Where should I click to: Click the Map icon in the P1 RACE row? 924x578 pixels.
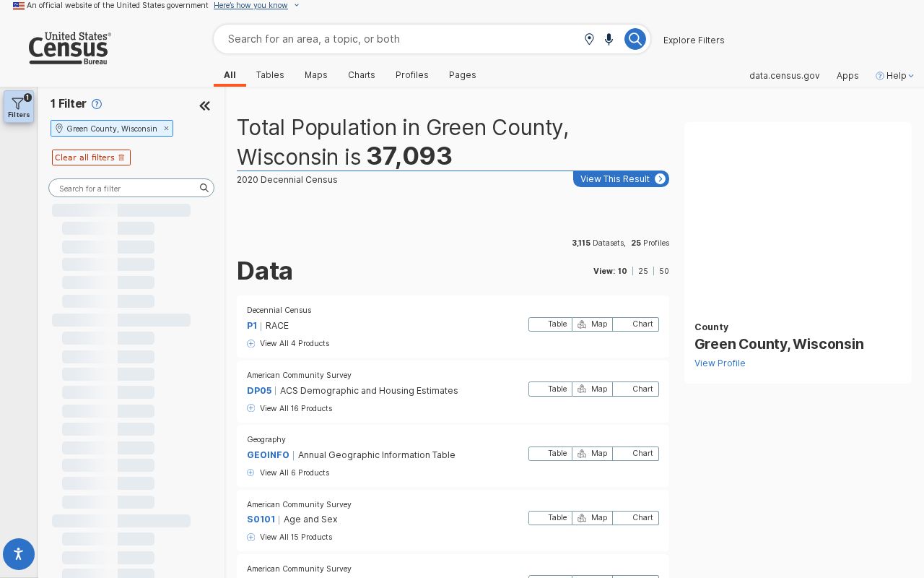tap(582, 324)
